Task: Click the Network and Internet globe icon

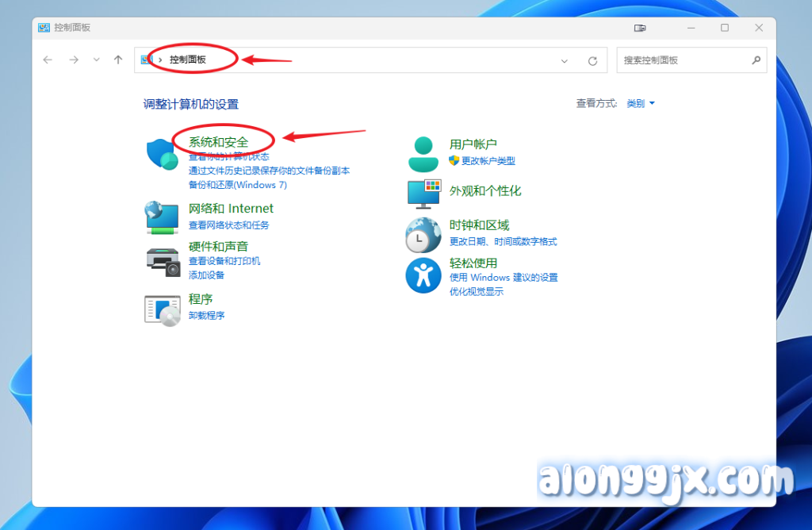Action: tap(162, 217)
